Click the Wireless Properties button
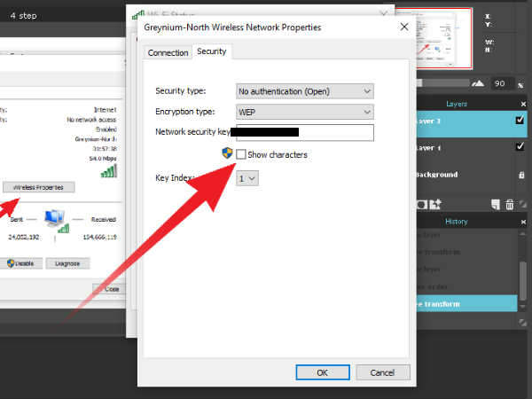 coord(38,187)
